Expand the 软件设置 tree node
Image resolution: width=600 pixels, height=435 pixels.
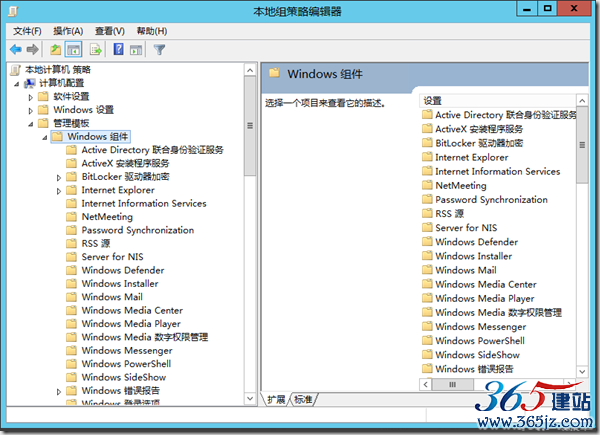pos(31,97)
